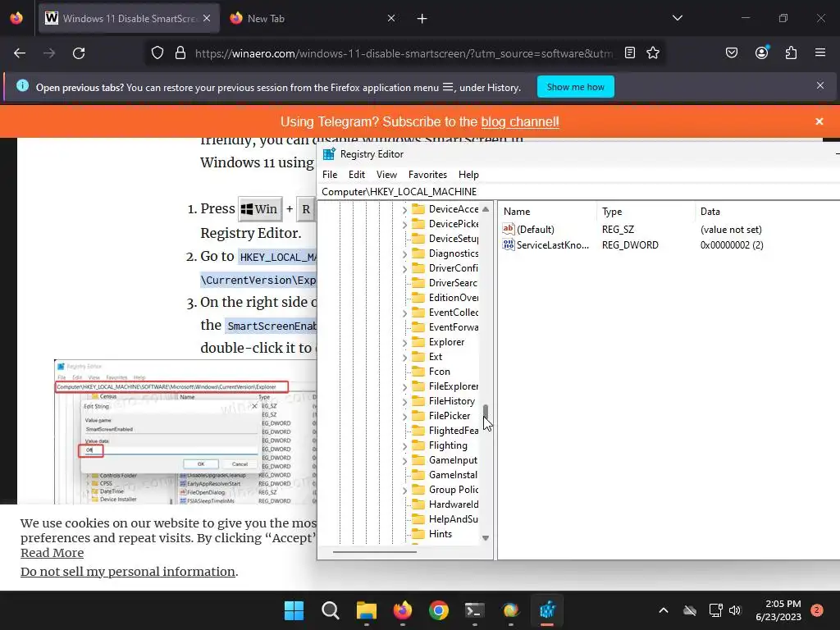The width and height of the screenshot is (840, 630).
Task: Open the blog channel link
Action: [519, 121]
